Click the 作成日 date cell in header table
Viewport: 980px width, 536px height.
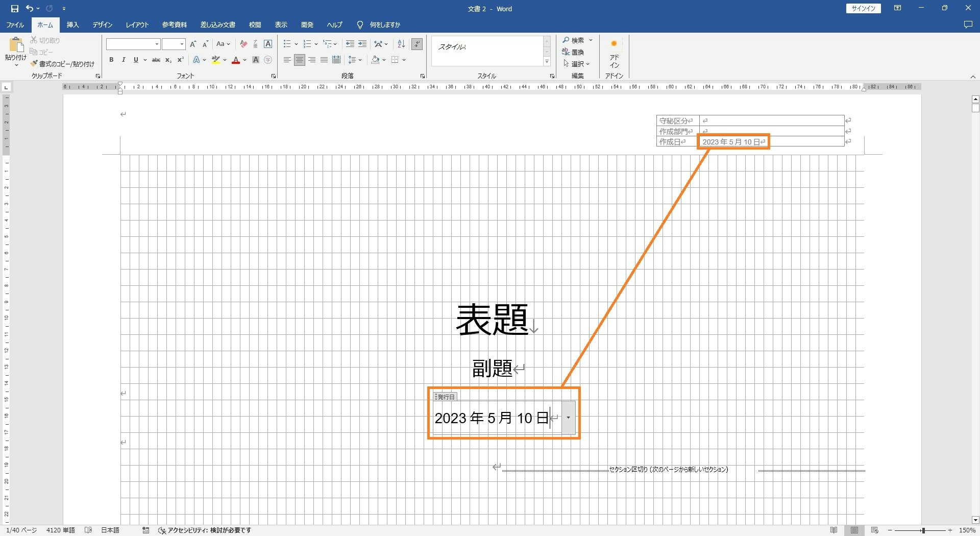click(x=771, y=142)
